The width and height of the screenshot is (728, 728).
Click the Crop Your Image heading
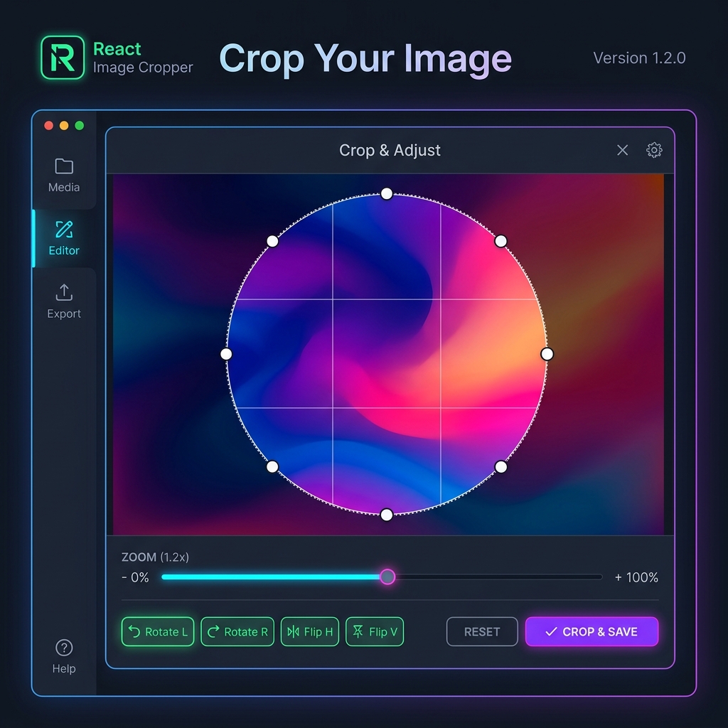pyautogui.click(x=365, y=59)
